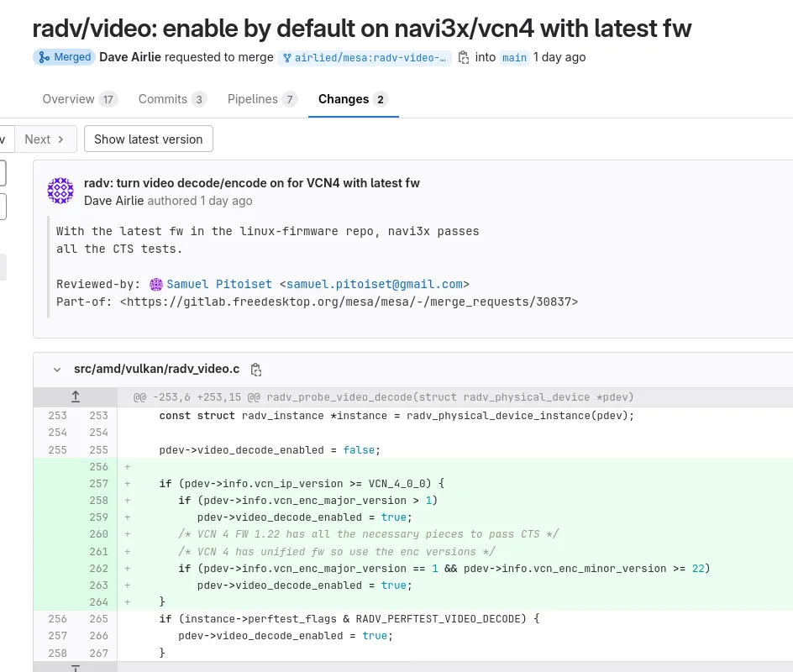
Task: Open the main target branch link
Action: (x=514, y=58)
